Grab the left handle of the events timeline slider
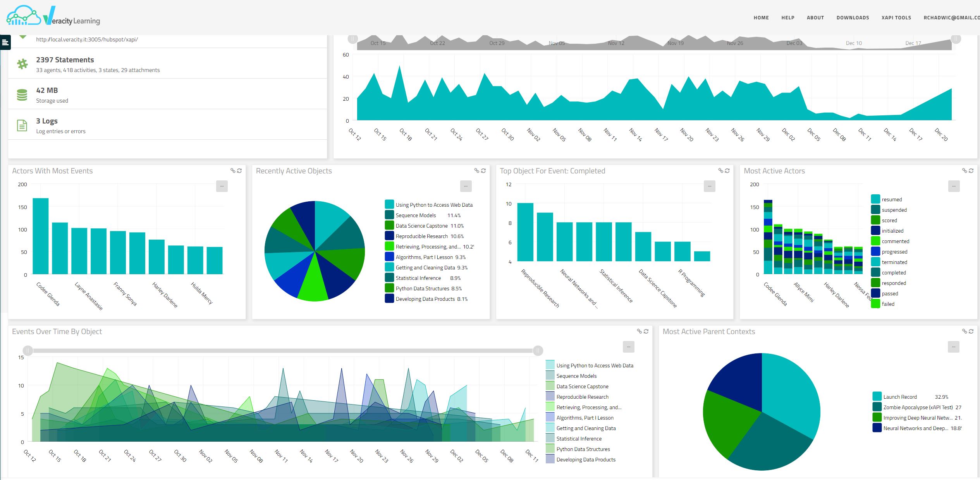The height and width of the screenshot is (480, 980). (x=28, y=351)
